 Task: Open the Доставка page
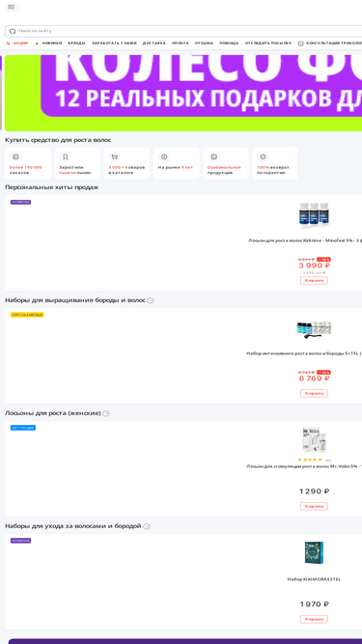point(154,43)
